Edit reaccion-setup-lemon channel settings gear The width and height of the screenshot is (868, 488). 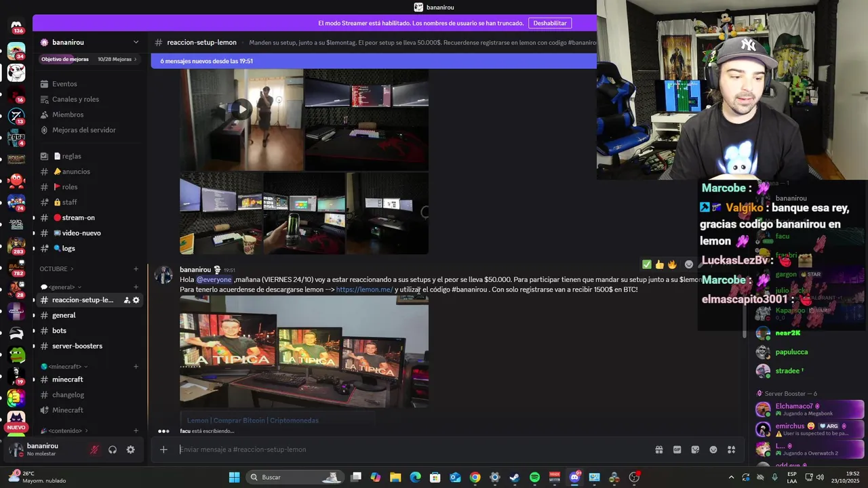[136, 300]
